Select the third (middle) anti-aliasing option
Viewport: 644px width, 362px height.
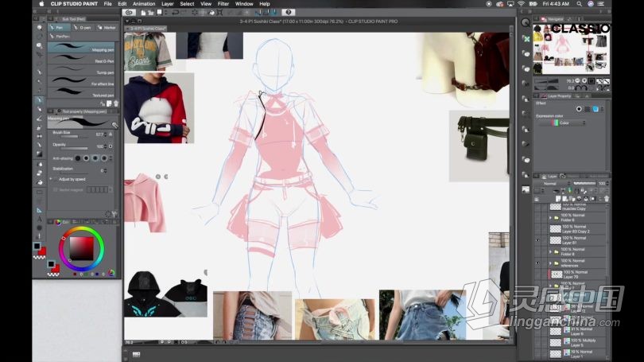(95, 158)
